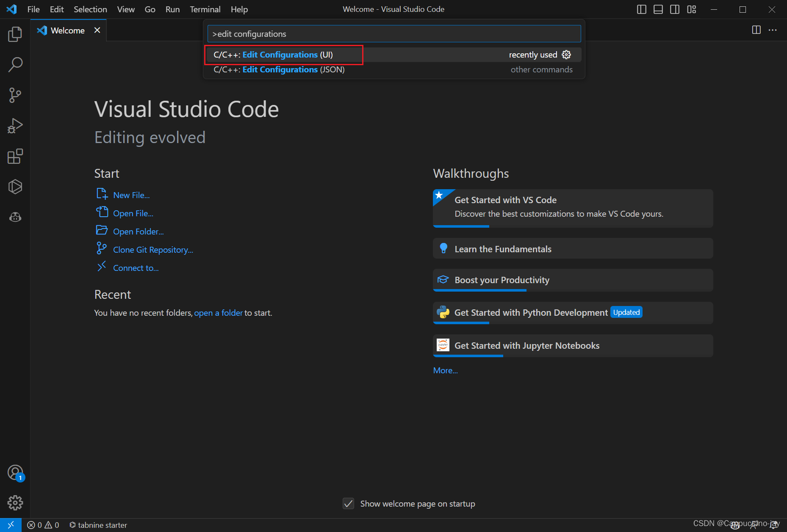Click the Connect to... link
The width and height of the screenshot is (787, 532).
[136, 268]
